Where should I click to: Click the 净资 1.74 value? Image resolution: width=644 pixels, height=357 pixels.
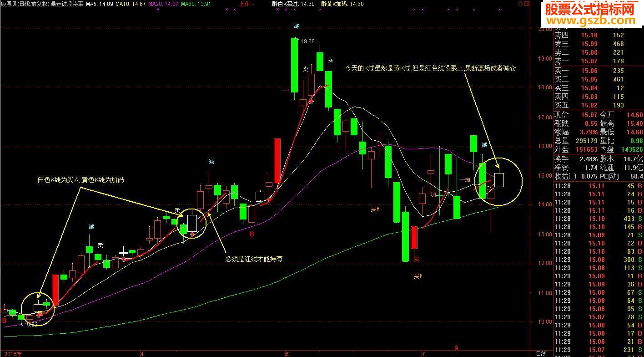tap(591, 168)
